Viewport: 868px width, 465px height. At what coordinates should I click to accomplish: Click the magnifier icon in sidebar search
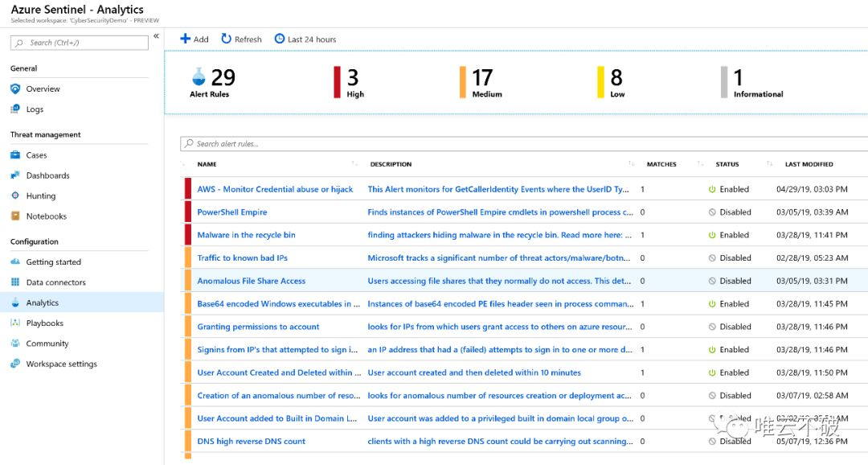coord(20,43)
